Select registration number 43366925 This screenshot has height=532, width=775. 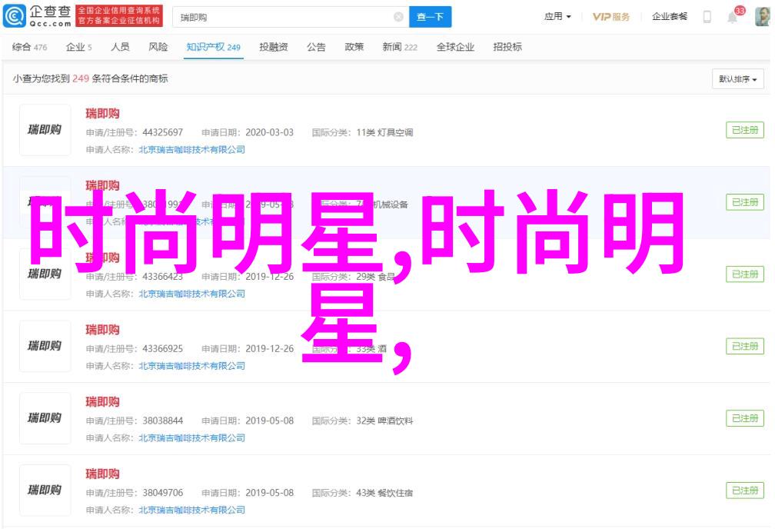tap(163, 348)
